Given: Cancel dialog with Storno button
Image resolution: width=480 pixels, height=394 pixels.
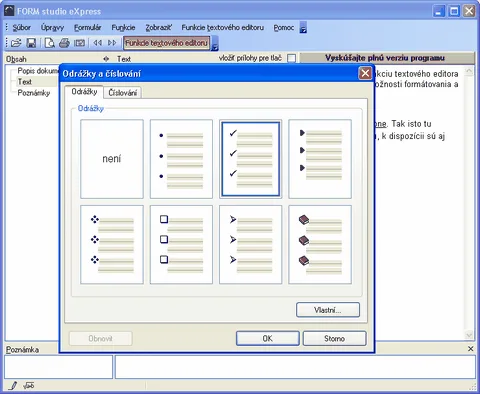Looking at the screenshot, I should click(335, 338).
